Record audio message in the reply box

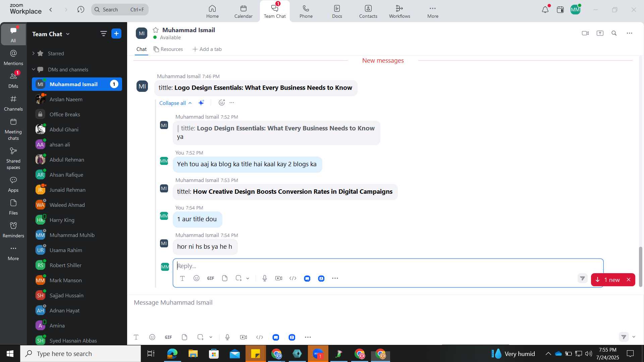tap(265, 278)
